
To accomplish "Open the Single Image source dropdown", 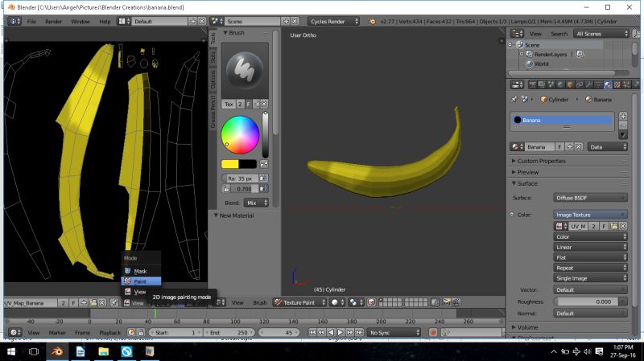I will coord(590,278).
